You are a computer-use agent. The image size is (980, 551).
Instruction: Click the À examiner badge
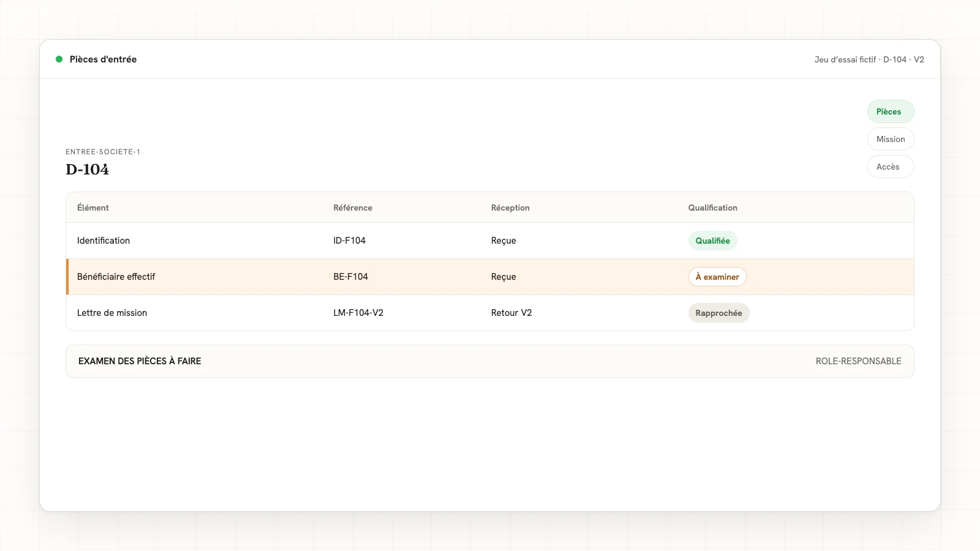point(717,277)
